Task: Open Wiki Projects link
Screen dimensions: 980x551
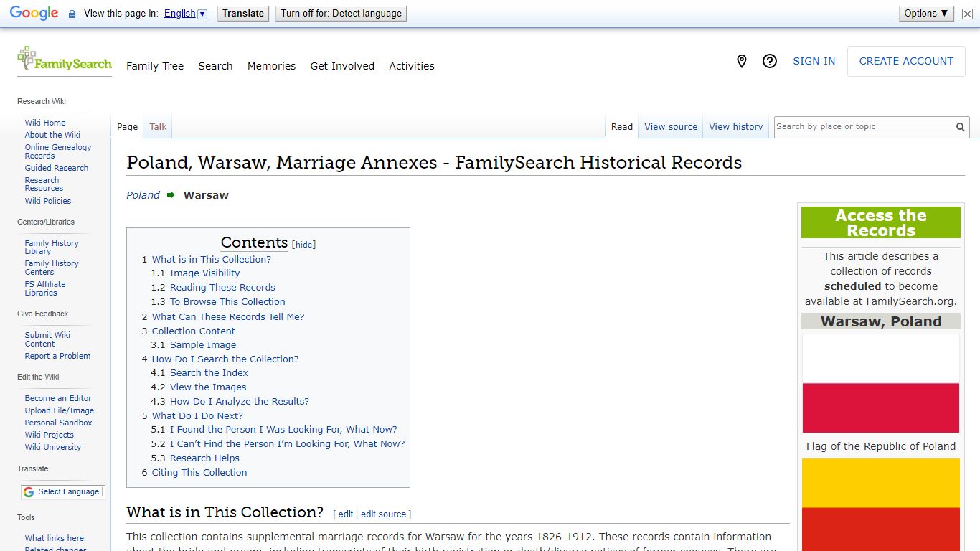Action: [49, 435]
